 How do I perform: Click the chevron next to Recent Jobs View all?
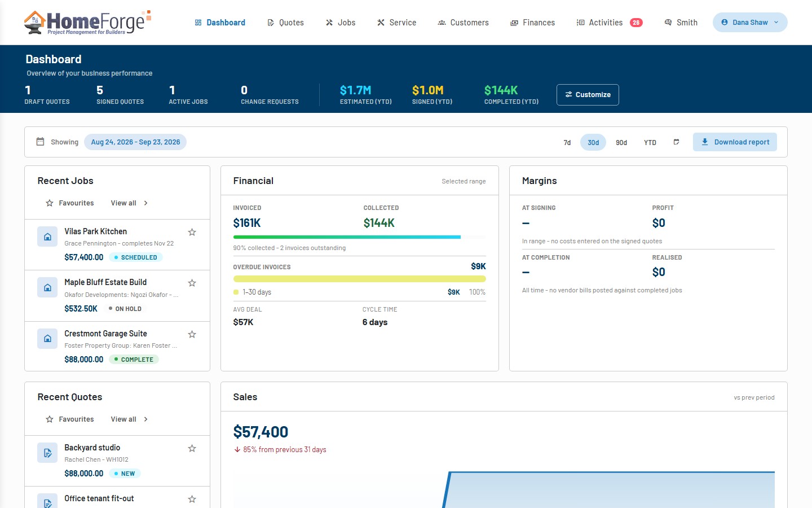pyautogui.click(x=145, y=203)
